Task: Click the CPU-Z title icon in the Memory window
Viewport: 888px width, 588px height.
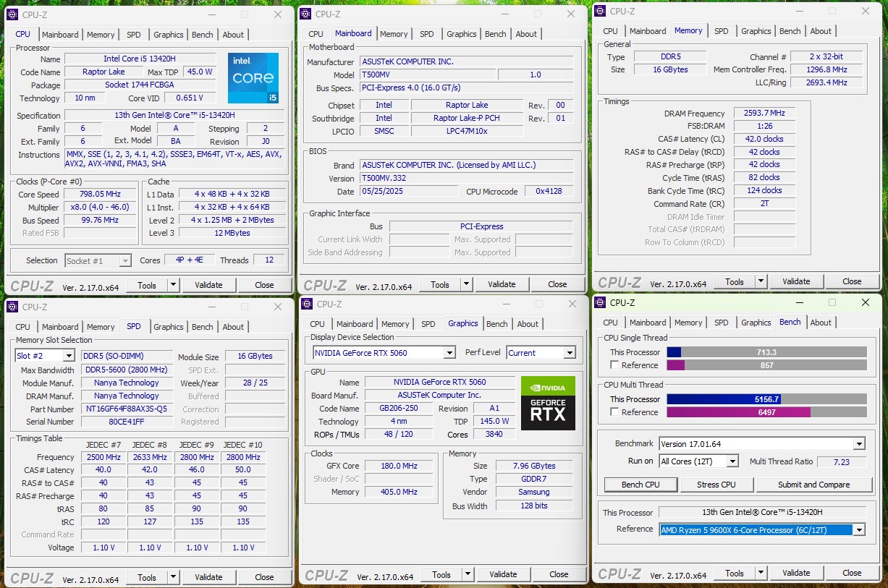Action: click(x=600, y=11)
